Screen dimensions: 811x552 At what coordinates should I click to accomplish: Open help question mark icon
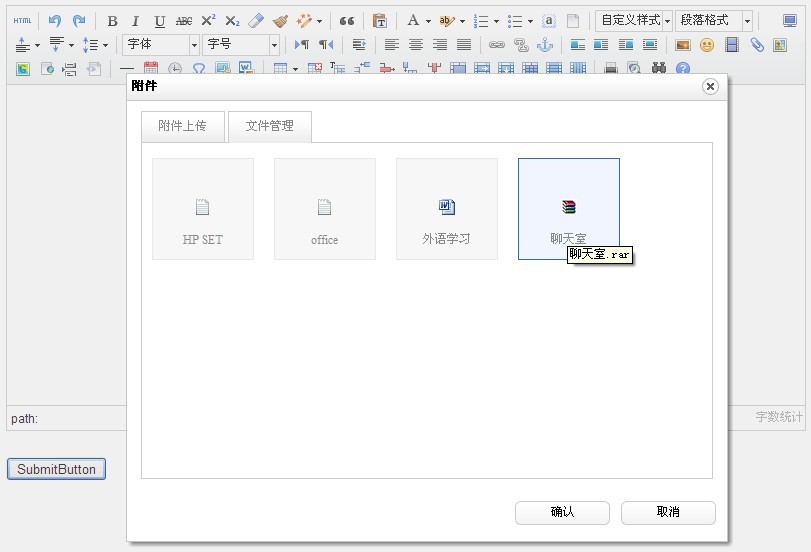[x=683, y=68]
